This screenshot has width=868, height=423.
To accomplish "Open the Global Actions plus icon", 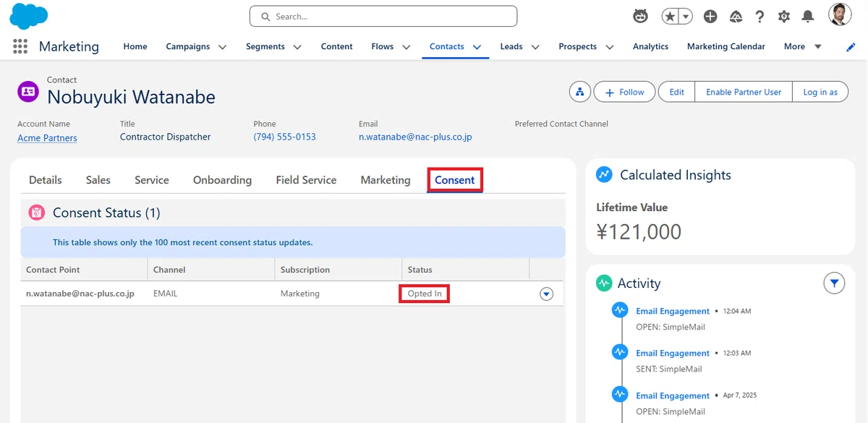I will click(710, 16).
